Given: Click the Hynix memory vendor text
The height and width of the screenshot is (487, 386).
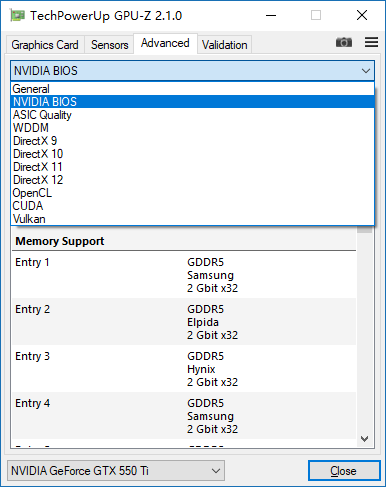Looking at the screenshot, I should [201, 369].
